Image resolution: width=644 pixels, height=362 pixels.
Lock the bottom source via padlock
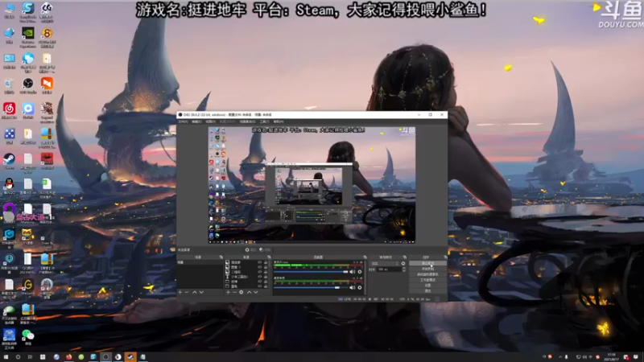[266, 286]
